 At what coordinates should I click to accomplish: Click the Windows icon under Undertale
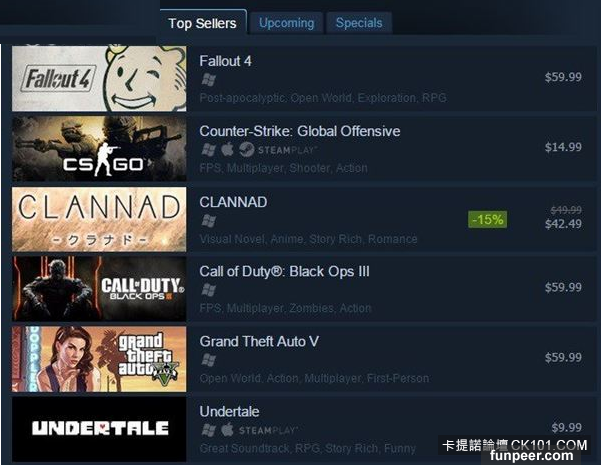[209, 430]
